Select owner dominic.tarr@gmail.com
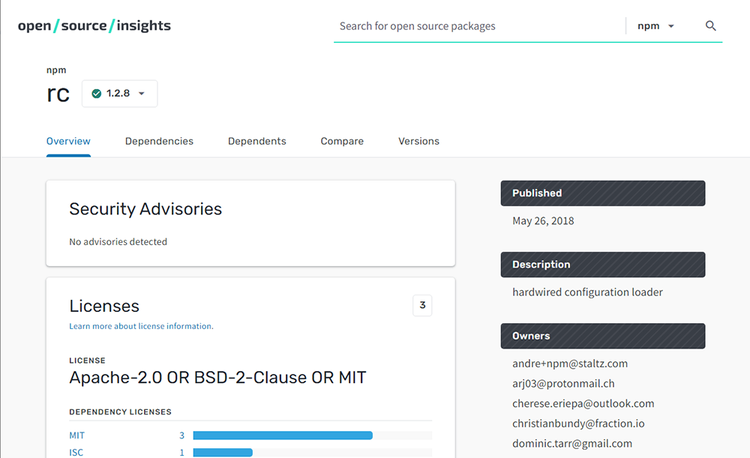This screenshot has width=750, height=458. [572, 444]
